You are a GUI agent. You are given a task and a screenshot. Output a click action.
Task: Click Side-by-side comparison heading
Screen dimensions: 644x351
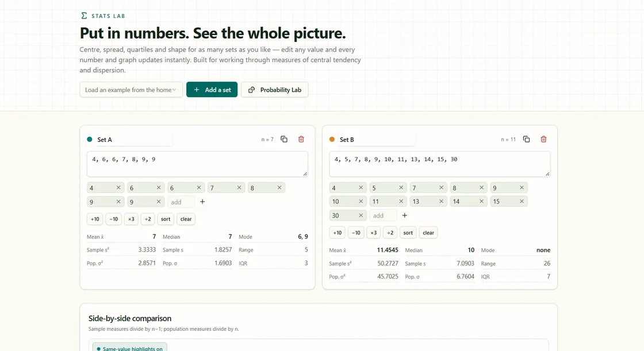pyautogui.click(x=130, y=318)
